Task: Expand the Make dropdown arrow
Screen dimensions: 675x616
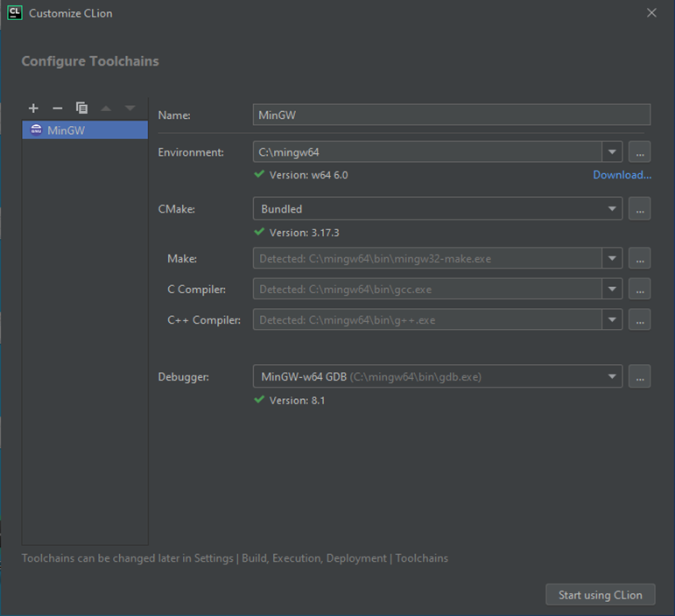Action: coord(612,258)
